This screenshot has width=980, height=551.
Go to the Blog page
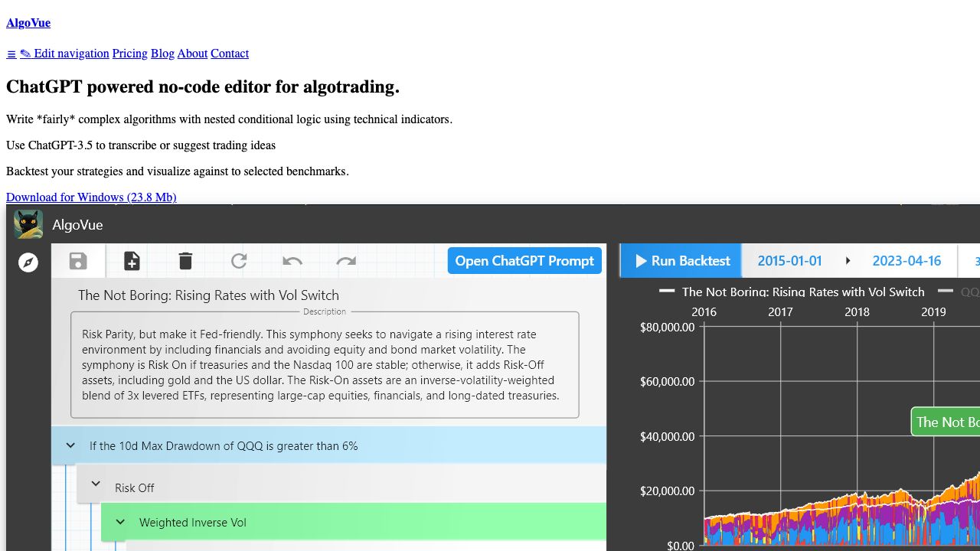pyautogui.click(x=162, y=54)
